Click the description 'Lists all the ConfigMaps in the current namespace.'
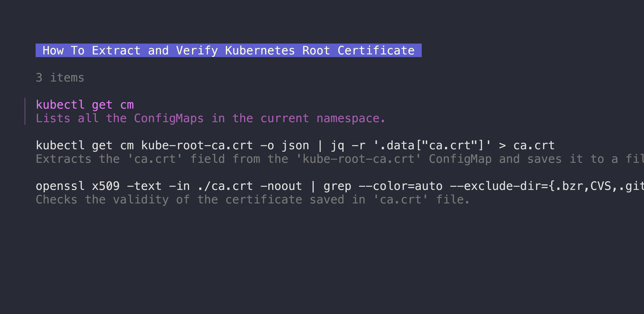644x314 pixels. click(x=211, y=118)
